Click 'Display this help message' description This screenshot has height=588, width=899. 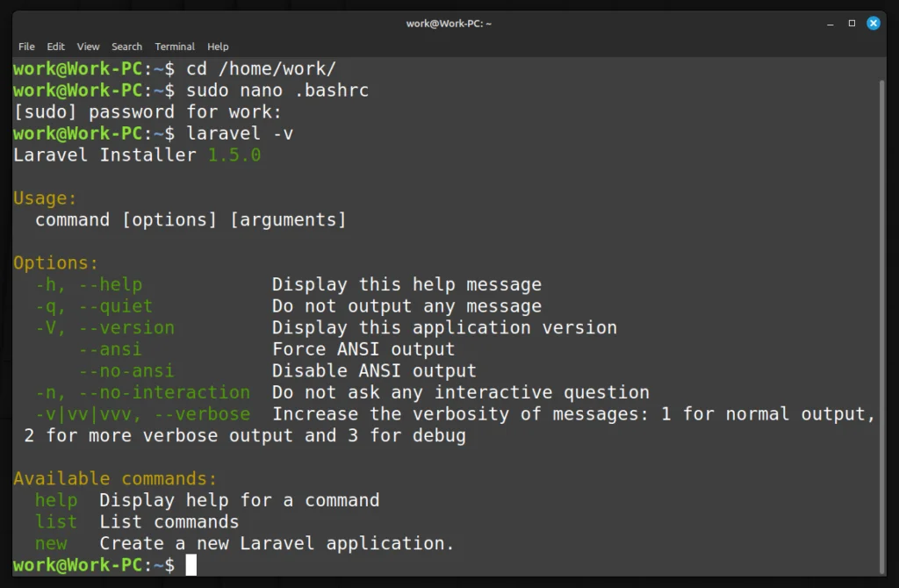(406, 285)
